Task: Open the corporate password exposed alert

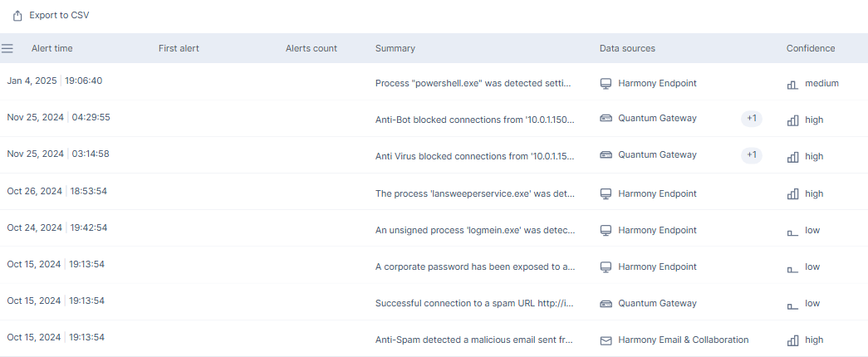Action: click(475, 267)
